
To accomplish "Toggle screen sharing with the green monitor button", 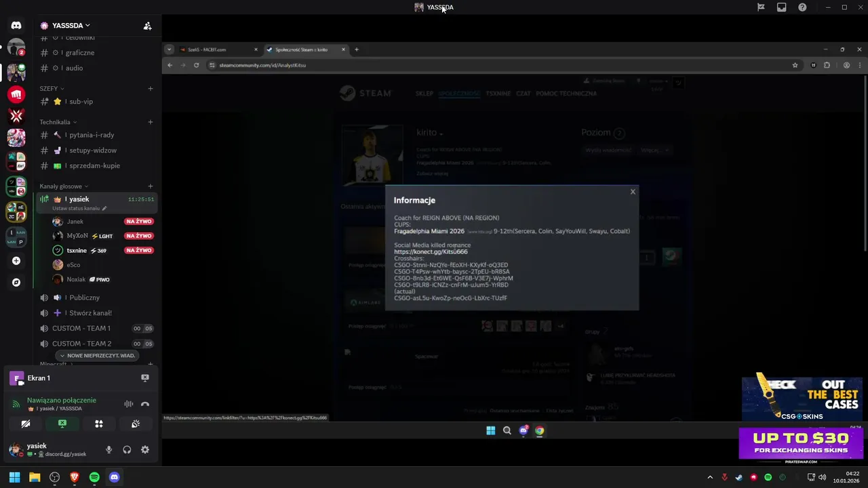I will (x=62, y=424).
